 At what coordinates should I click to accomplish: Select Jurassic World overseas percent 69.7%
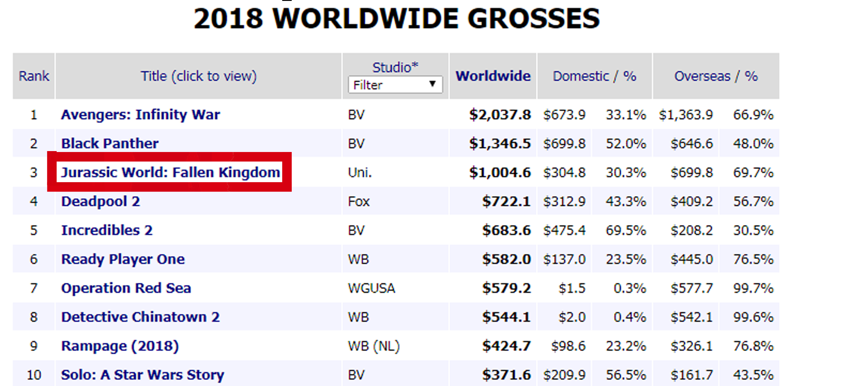[x=753, y=172]
